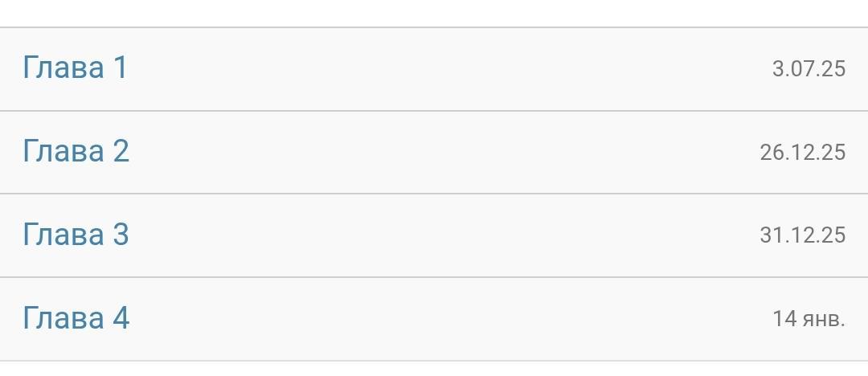Select the last chapter title in the list
Viewport: 868px width, 376px height.
76,318
